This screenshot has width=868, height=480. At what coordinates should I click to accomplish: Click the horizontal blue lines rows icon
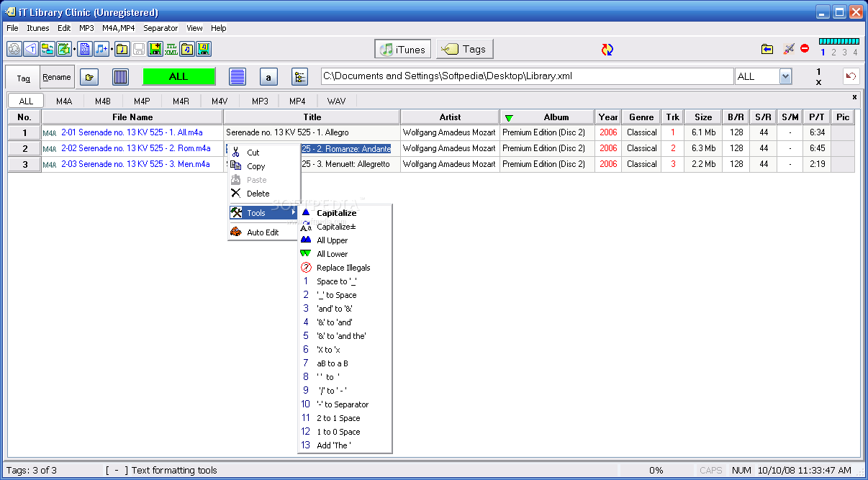(238, 77)
